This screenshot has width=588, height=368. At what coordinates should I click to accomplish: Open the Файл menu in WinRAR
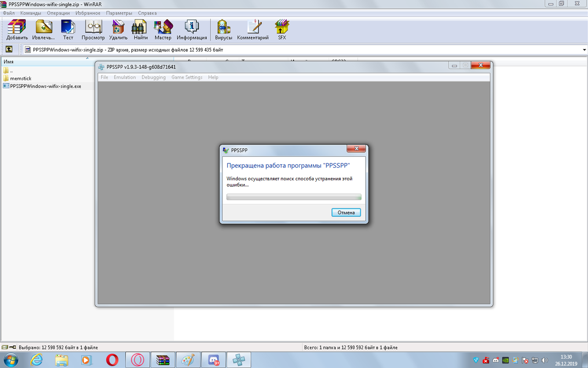point(9,13)
